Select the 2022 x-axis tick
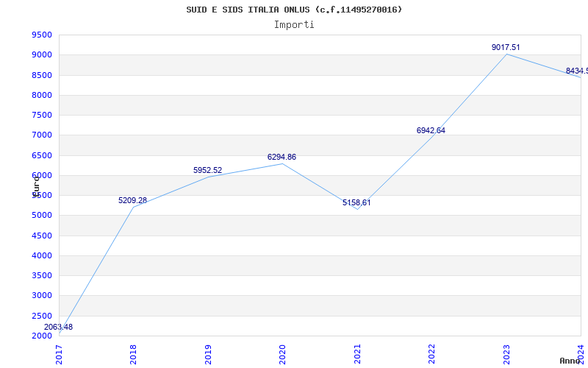This screenshot has height=368, width=588. pyautogui.click(x=431, y=355)
